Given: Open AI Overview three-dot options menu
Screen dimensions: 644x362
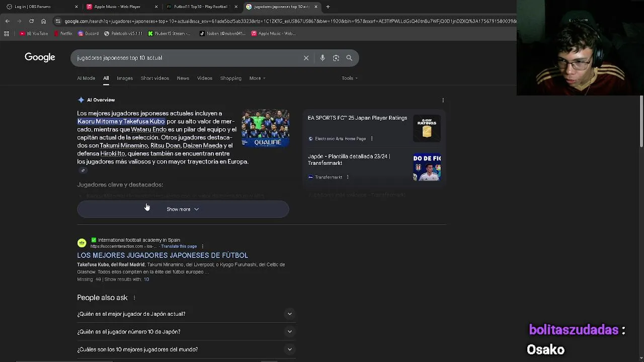Looking at the screenshot, I should point(443,100).
